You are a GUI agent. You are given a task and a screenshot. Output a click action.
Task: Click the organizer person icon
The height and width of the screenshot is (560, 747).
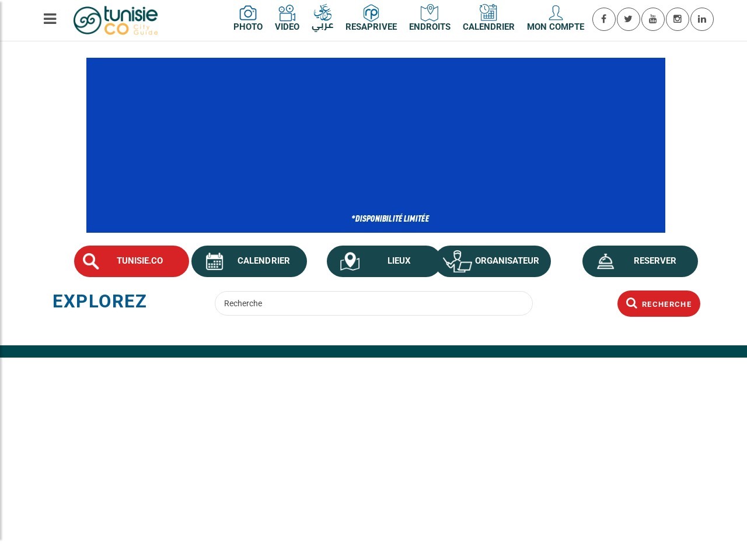[458, 261]
